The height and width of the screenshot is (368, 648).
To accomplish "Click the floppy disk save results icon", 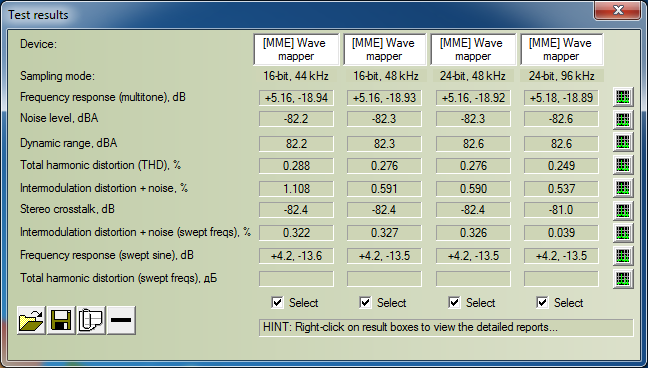I will [x=61, y=320].
